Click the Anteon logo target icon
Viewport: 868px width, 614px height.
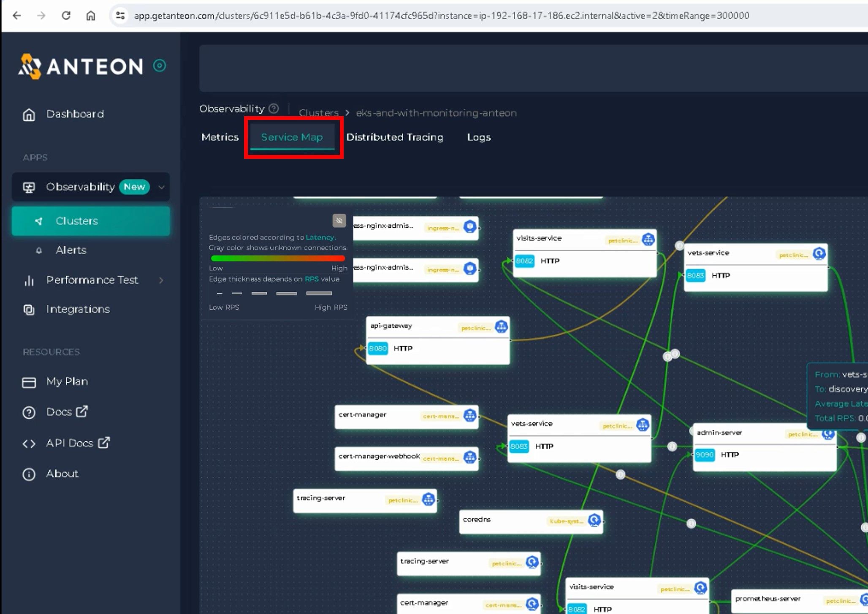click(x=159, y=66)
